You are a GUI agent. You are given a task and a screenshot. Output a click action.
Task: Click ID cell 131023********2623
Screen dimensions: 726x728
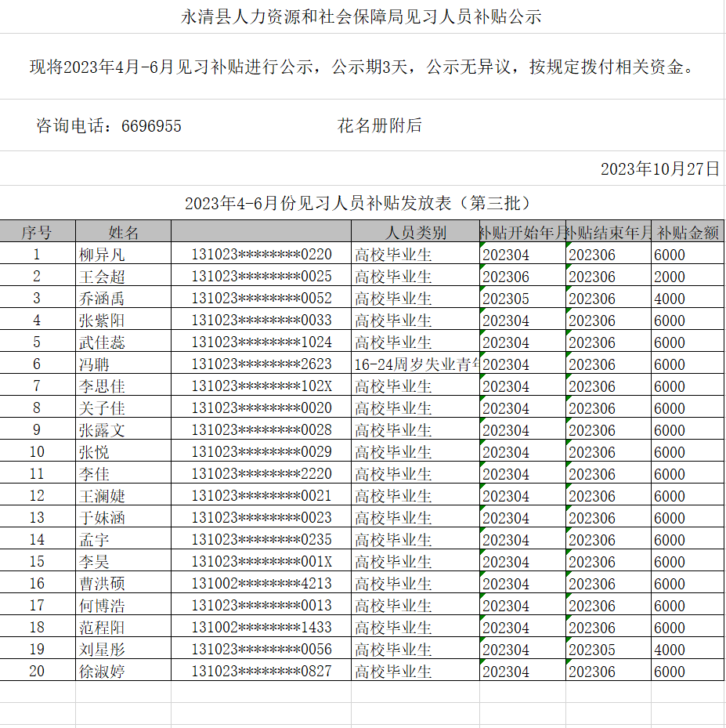[261, 364]
